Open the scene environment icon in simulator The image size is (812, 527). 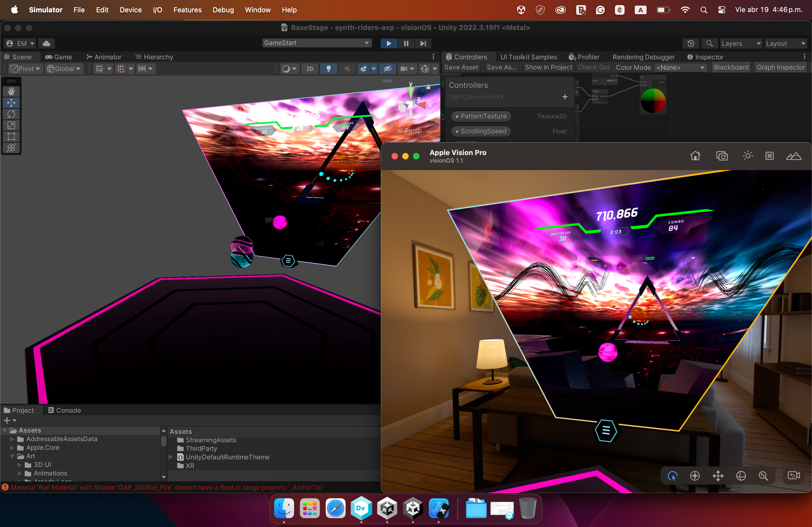click(x=793, y=156)
